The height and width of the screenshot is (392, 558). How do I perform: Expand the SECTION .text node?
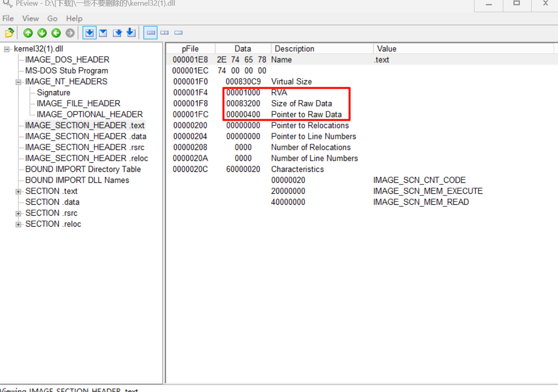18,192
